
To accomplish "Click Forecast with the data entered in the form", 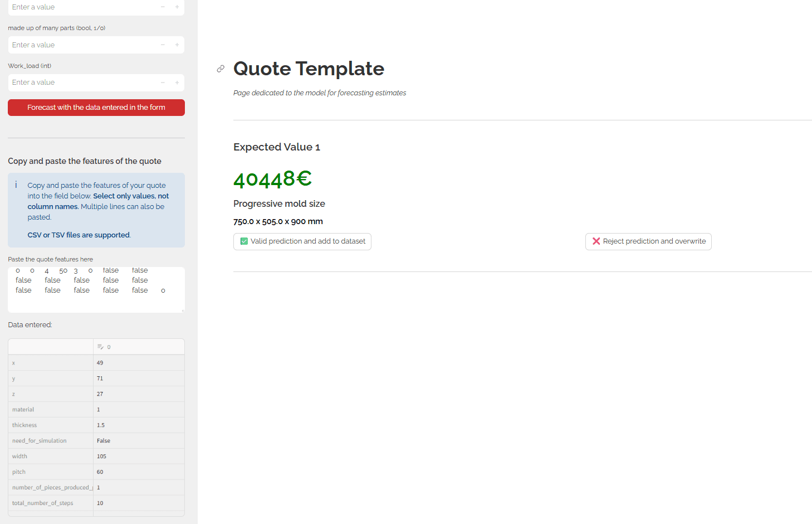I will pos(96,108).
